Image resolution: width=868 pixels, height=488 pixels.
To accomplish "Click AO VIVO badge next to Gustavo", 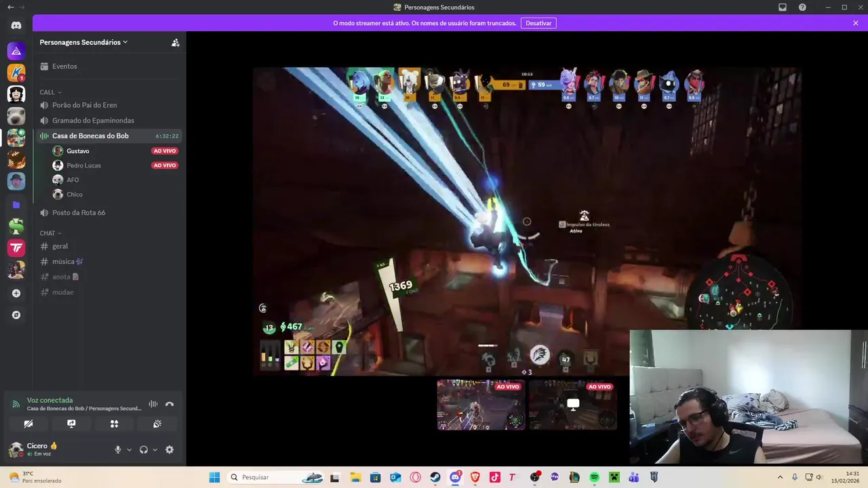I will coord(165,151).
